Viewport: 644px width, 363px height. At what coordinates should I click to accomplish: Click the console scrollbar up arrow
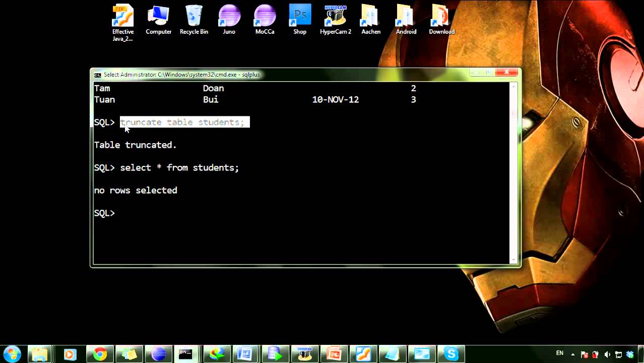pos(514,86)
